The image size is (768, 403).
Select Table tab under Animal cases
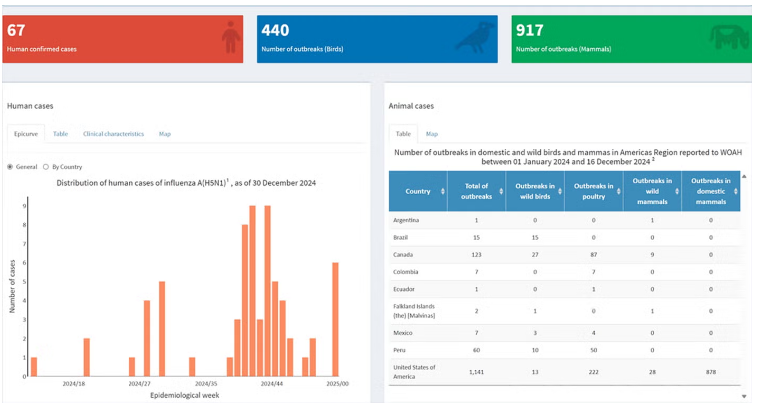[x=403, y=133]
